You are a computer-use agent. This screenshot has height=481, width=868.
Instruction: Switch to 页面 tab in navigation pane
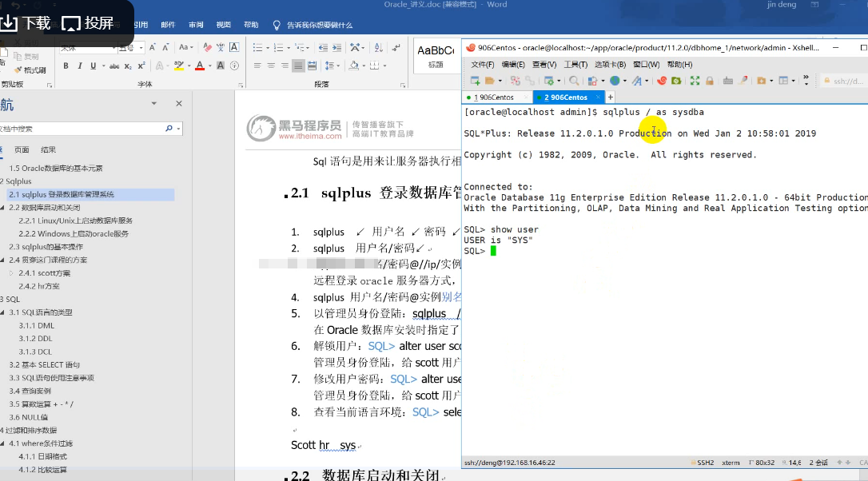click(22, 149)
